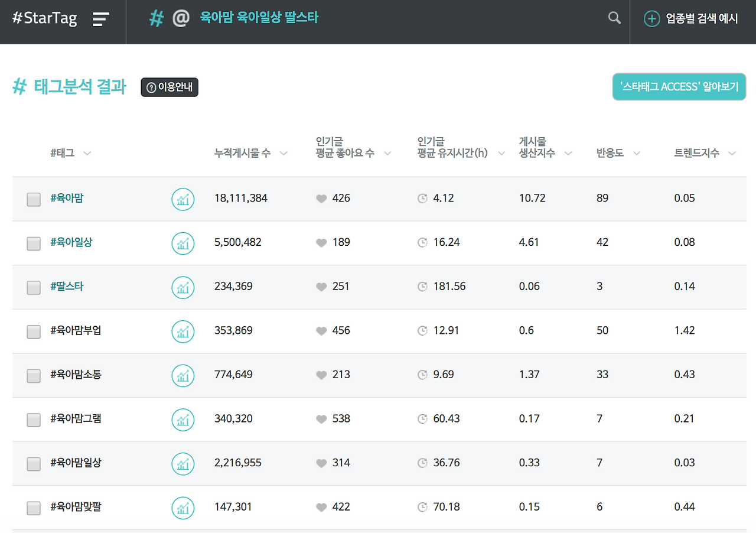Viewport: 756px width, 533px height.
Task: Open the 이용안내 help button
Action: click(170, 87)
